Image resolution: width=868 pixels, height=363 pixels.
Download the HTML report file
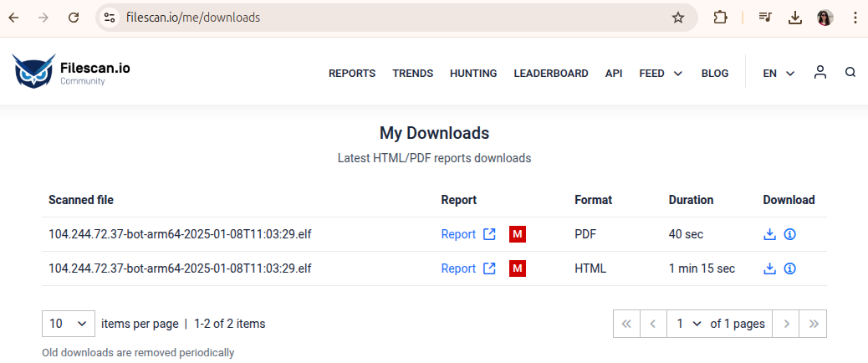[x=769, y=269]
